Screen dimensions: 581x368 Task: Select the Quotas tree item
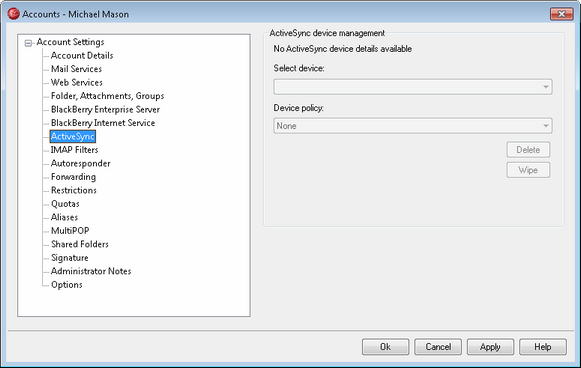(65, 204)
